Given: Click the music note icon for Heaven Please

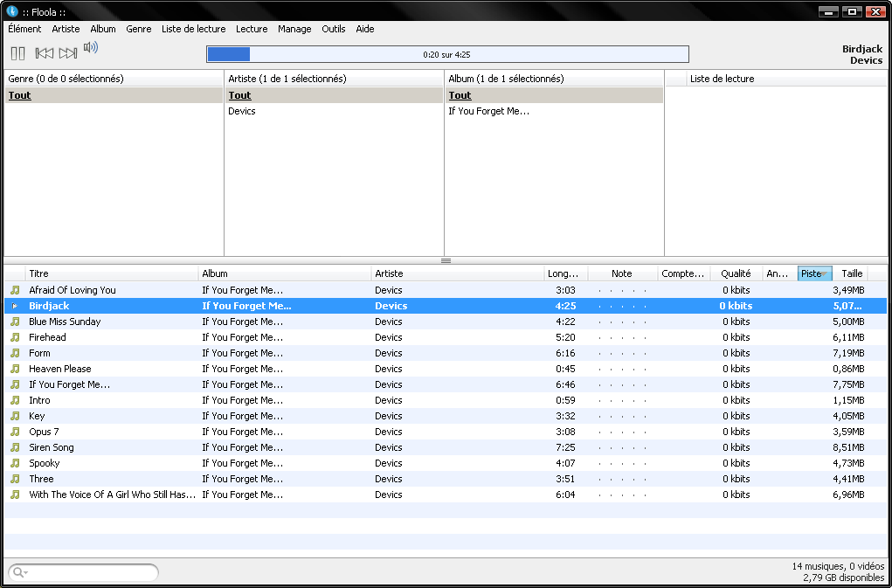Looking at the screenshot, I should coord(16,369).
